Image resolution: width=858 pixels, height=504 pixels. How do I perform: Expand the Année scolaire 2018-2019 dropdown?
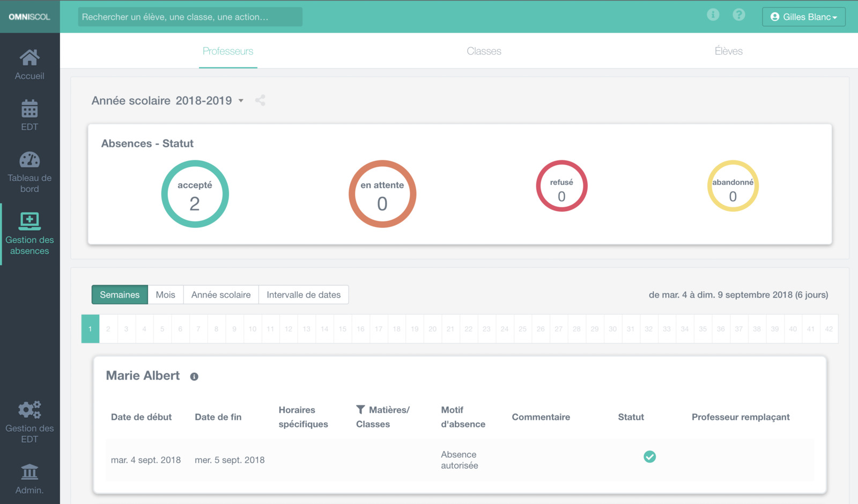(241, 101)
